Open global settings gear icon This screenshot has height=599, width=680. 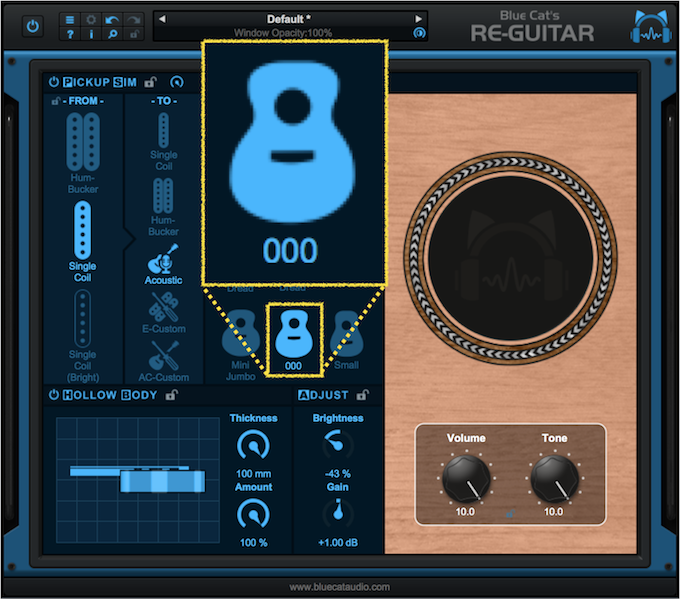coord(91,20)
